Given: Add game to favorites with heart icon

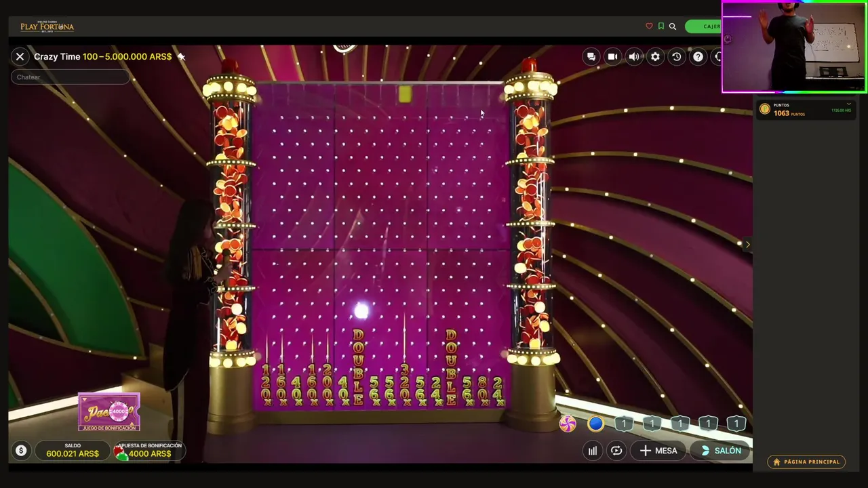Looking at the screenshot, I should (x=649, y=26).
